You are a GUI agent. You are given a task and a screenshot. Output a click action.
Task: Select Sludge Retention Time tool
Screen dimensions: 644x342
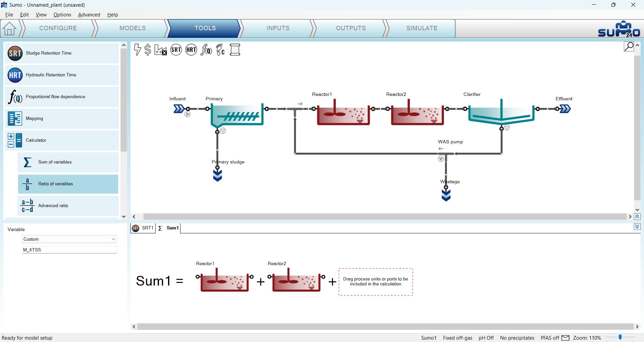[x=62, y=53]
